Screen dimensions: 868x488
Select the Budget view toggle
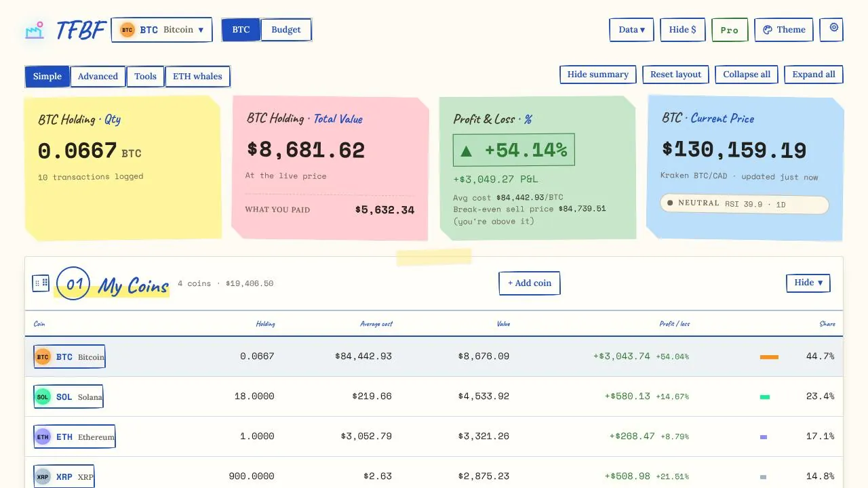[286, 30]
